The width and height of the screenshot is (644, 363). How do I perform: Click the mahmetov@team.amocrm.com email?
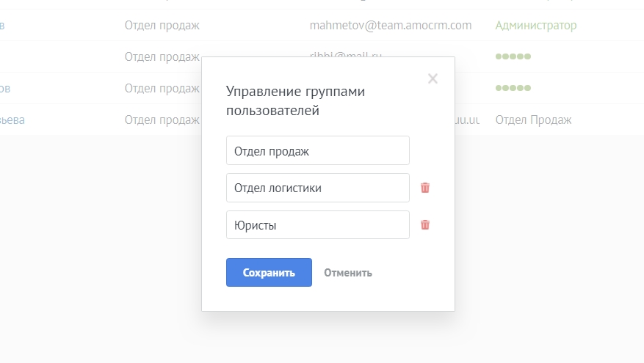point(390,26)
